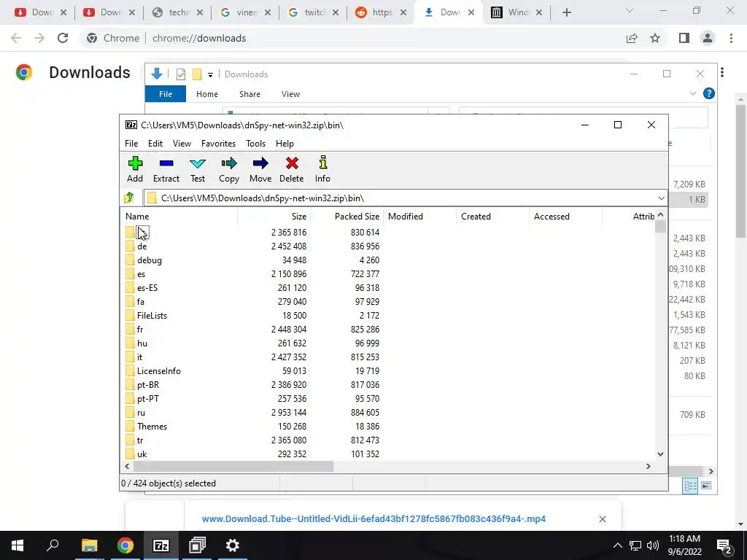Click the 7-Zip horizontal scrollbar thumb

tap(233, 466)
